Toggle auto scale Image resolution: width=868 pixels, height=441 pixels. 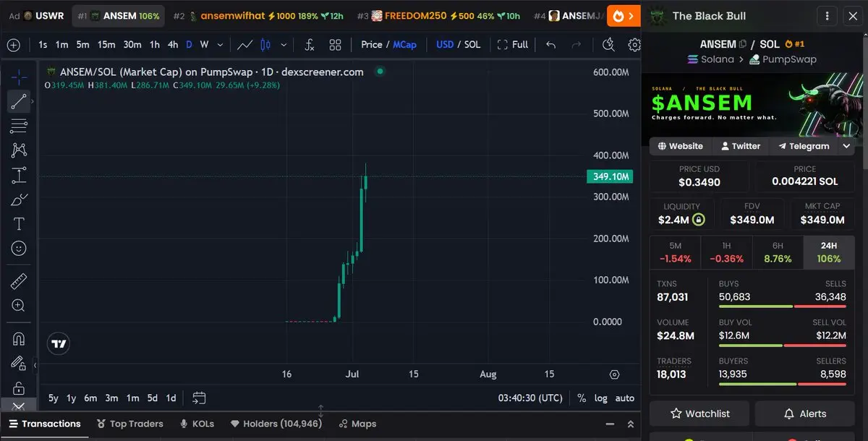(x=624, y=398)
